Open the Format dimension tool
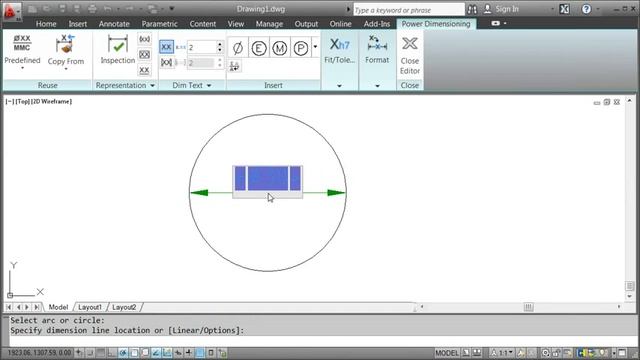The height and width of the screenshot is (360, 640). [x=377, y=49]
